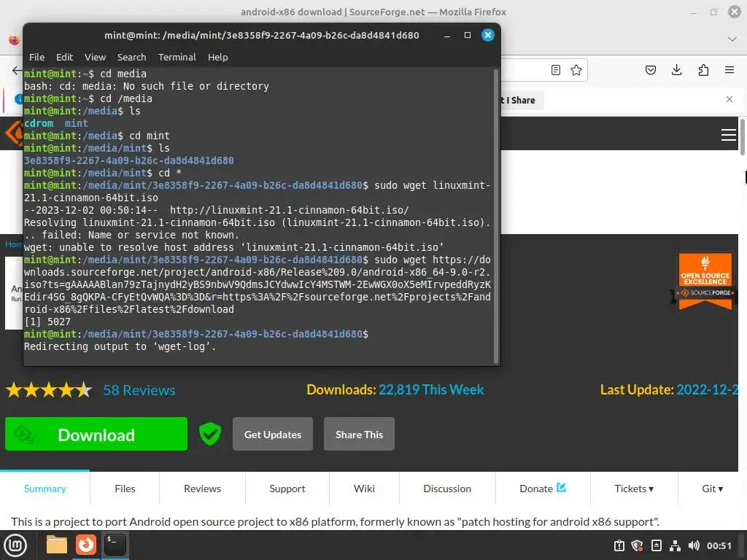Open SourceForge site hamburger menu
This screenshot has height=560, width=747.
point(729,135)
